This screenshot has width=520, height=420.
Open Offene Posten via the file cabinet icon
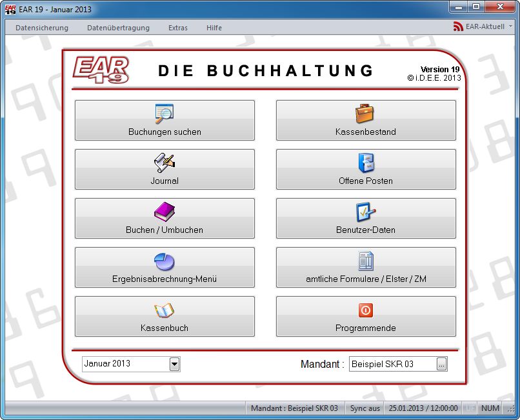pos(366,163)
